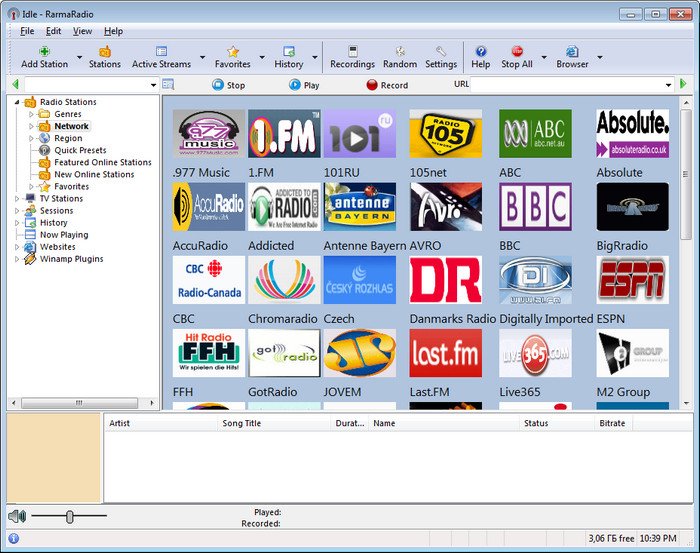Open the Favorites toolbar icon
The height and width of the screenshot is (553, 700).
click(232, 51)
